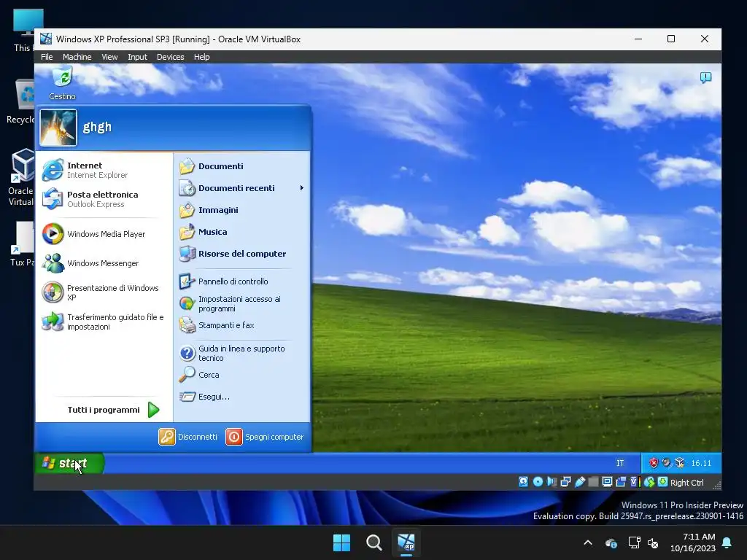
Task: Click the shared folders status icon
Action: (x=593, y=482)
